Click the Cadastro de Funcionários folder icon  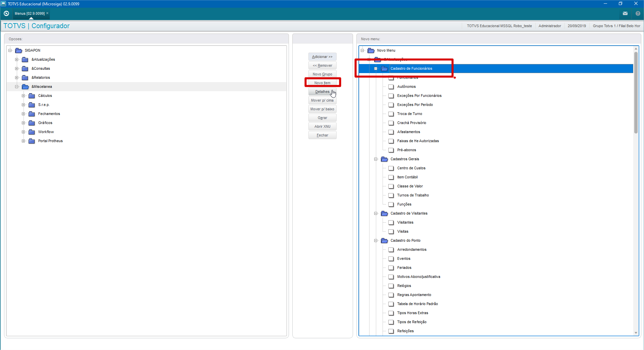click(384, 68)
